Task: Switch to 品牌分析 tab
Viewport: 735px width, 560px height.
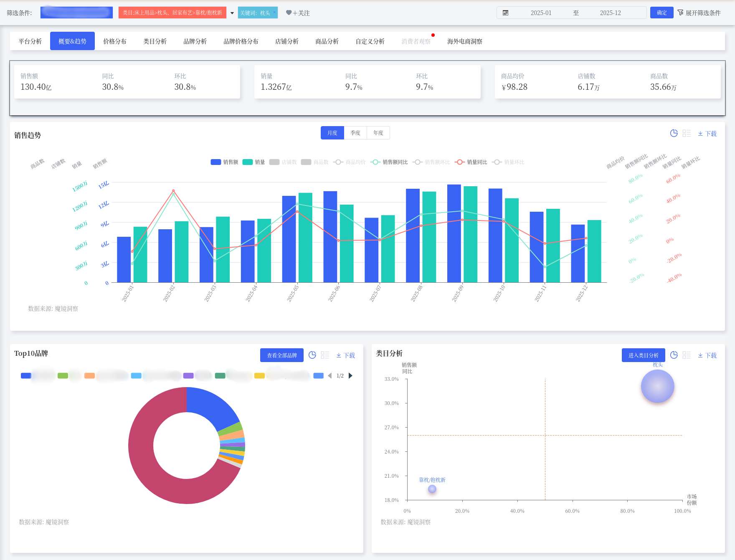Action: pos(195,41)
